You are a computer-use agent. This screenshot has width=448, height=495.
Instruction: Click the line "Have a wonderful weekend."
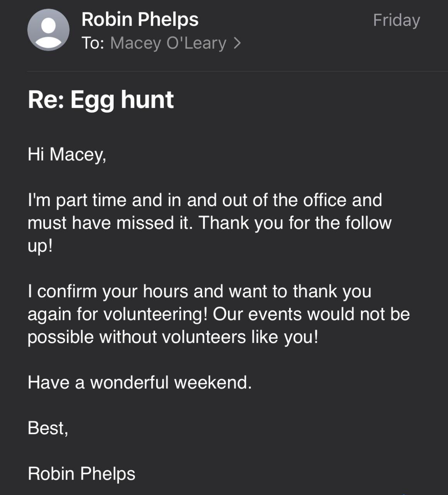[x=140, y=382]
